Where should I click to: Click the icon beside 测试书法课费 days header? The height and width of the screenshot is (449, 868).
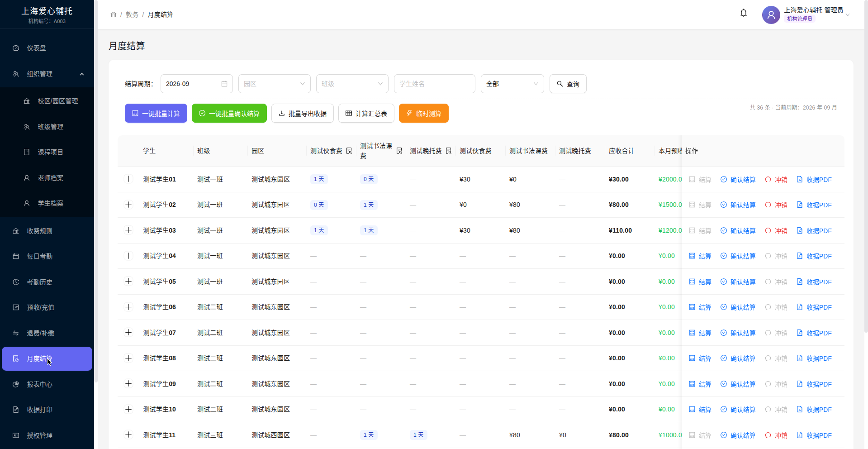click(x=399, y=151)
